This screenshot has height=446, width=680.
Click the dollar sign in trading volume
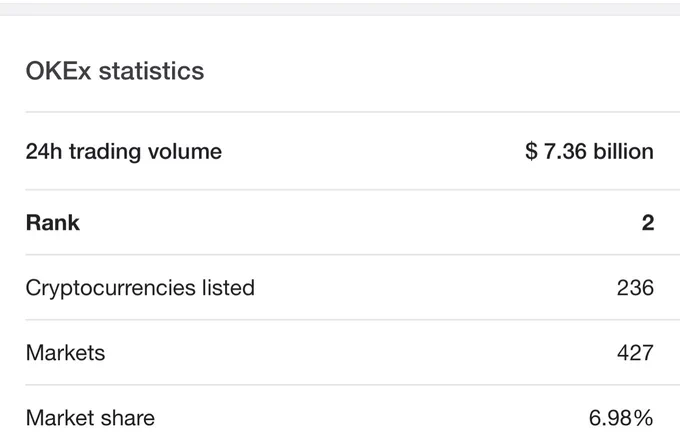531,151
